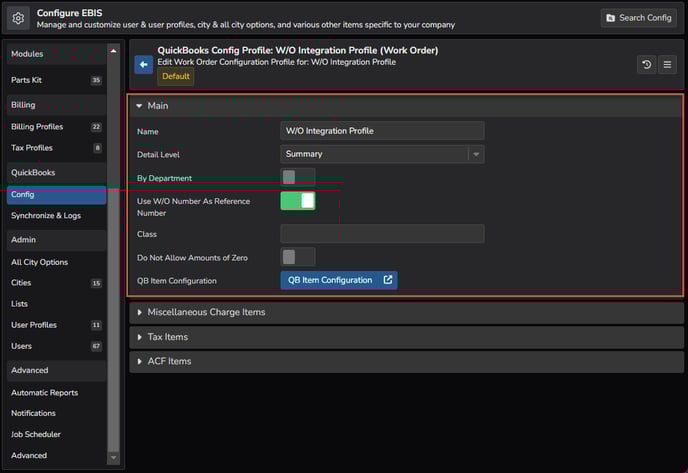The image size is (688, 473).
Task: Open the hamburger menu icon
Action: (667, 64)
